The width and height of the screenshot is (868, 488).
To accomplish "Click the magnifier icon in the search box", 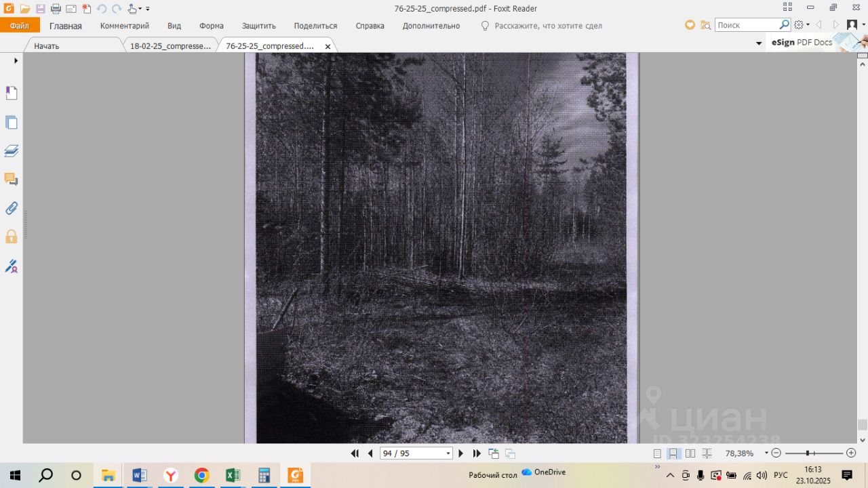I will pos(785,24).
